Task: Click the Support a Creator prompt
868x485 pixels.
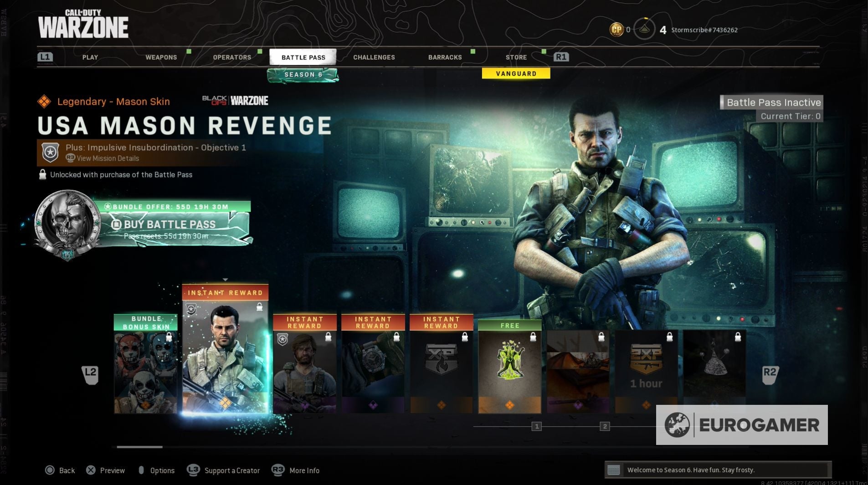Action: [223, 470]
